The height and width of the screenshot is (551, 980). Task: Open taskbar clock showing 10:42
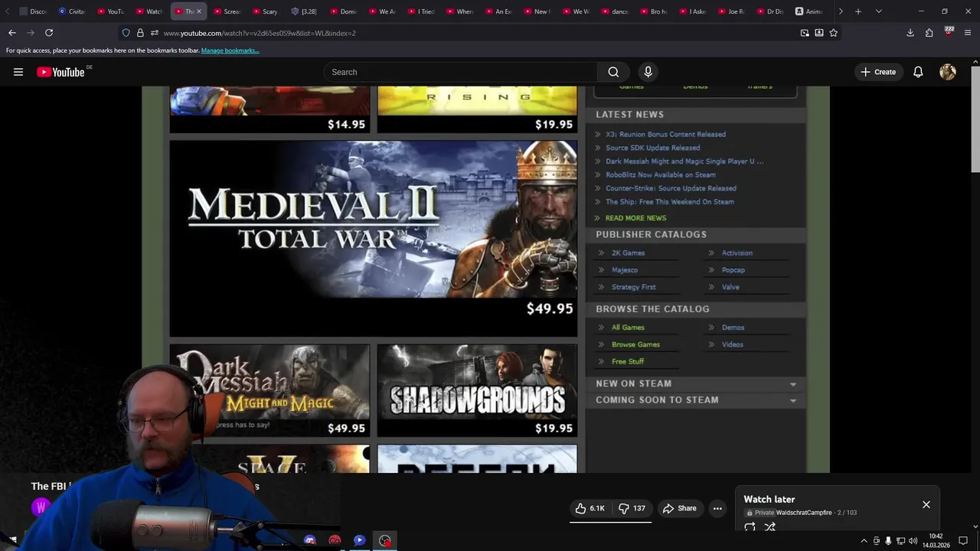point(936,540)
